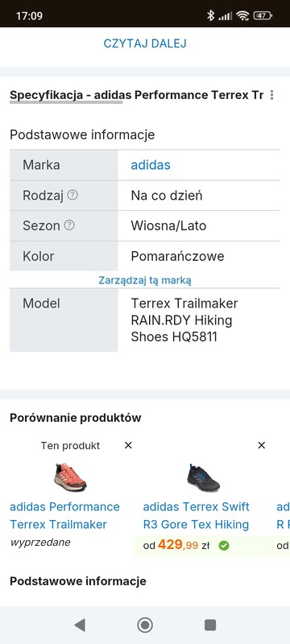Expand description with CZYTAJ DALEJ

[145, 43]
